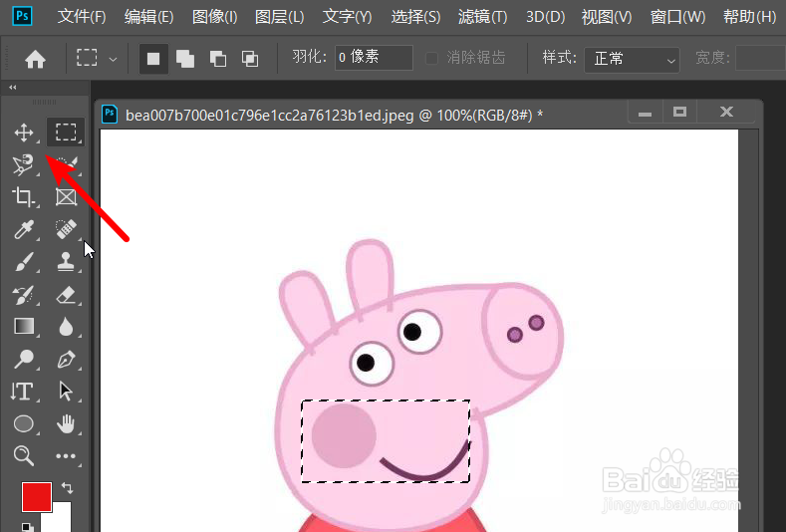Select the Spot Healing Brush tool

(66, 229)
